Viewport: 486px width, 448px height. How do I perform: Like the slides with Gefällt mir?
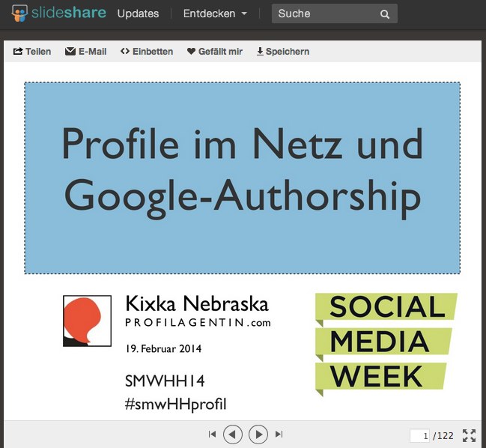pos(214,52)
